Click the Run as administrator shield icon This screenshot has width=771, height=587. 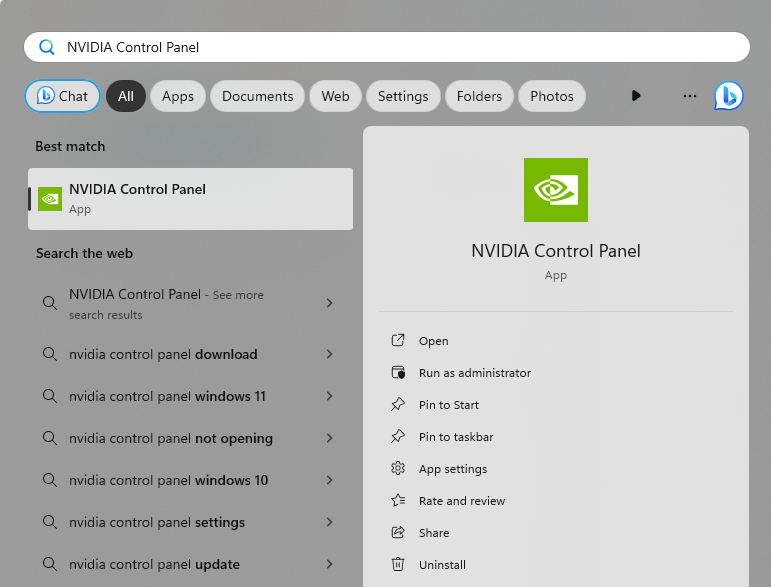398,373
